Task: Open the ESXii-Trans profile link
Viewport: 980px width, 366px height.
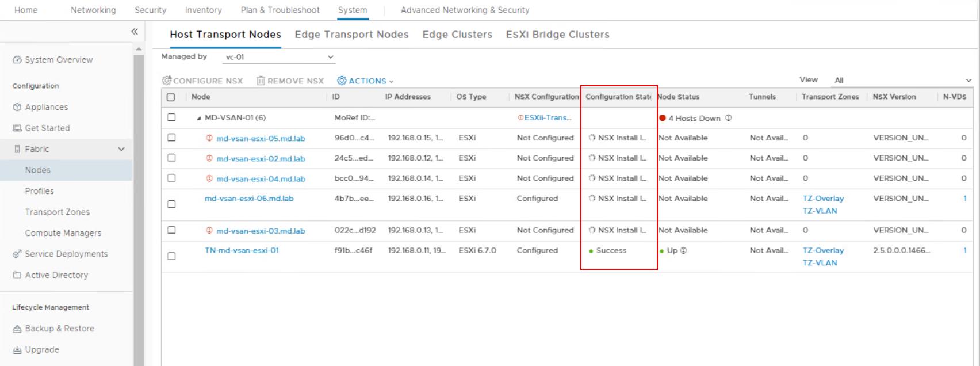Action: coord(548,117)
